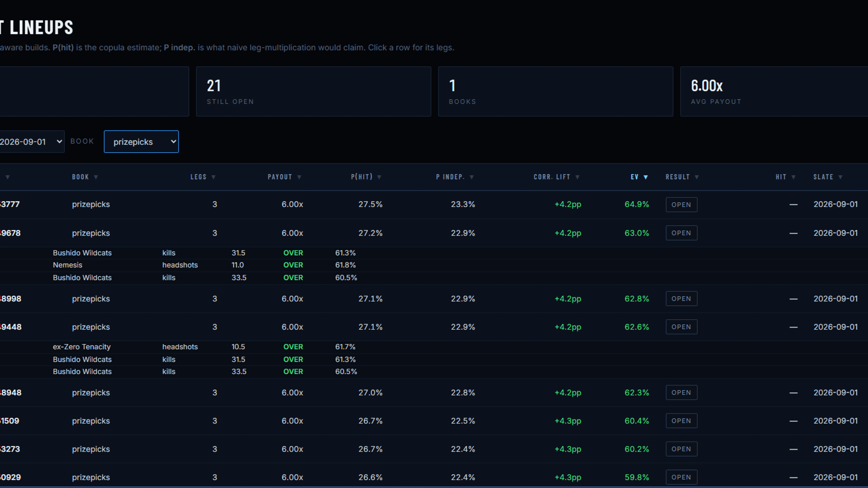The image size is (868, 488).
Task: Click the P indep. column header label
Action: click(x=450, y=177)
